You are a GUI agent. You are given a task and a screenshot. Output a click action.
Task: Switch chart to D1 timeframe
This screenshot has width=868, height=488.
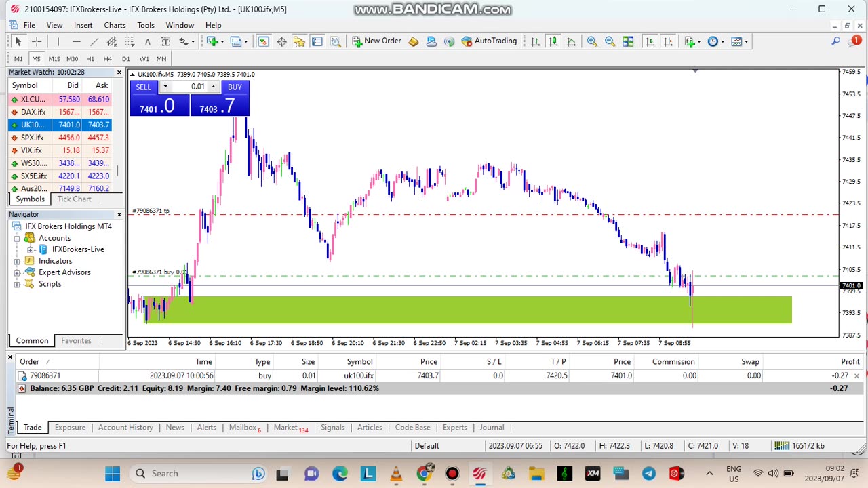click(125, 59)
